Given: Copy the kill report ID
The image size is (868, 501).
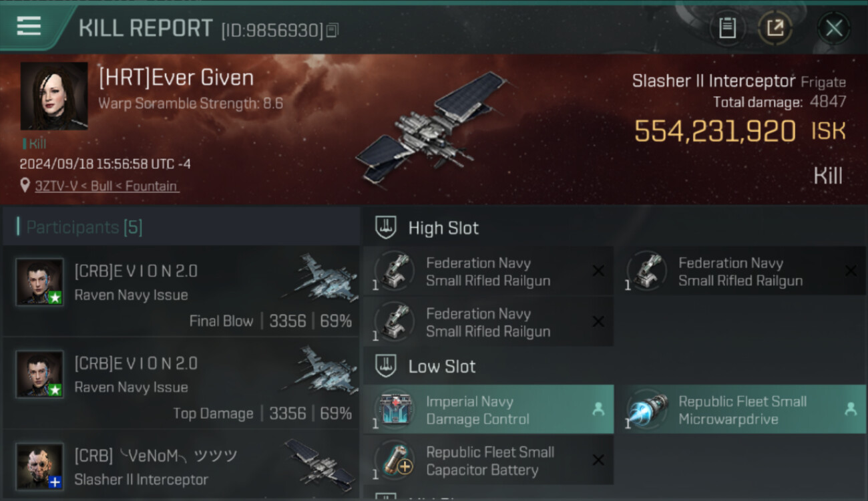Looking at the screenshot, I should [x=332, y=30].
